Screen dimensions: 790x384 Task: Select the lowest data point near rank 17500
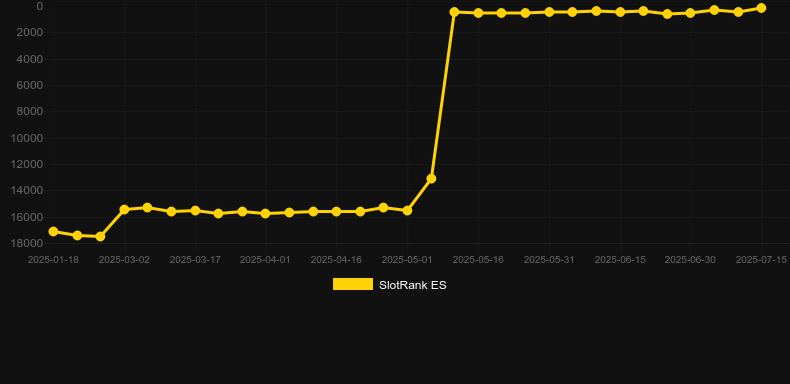coord(100,236)
